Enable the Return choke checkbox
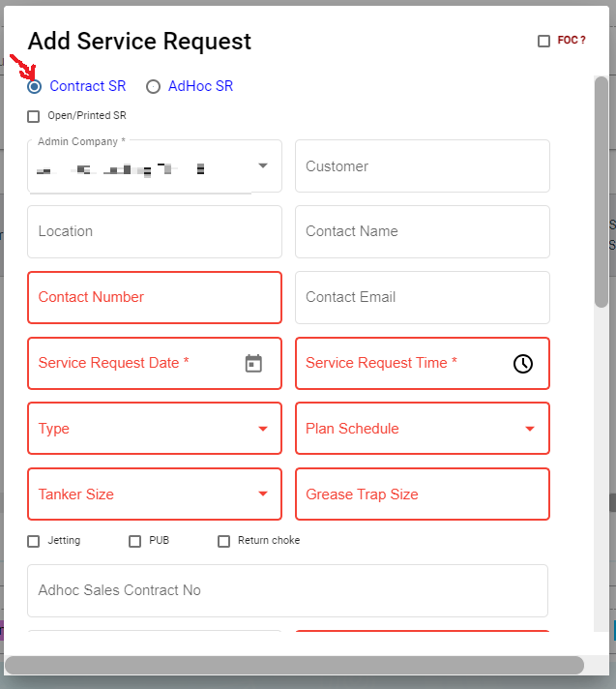Viewport: 616px width, 689px height. (x=224, y=541)
